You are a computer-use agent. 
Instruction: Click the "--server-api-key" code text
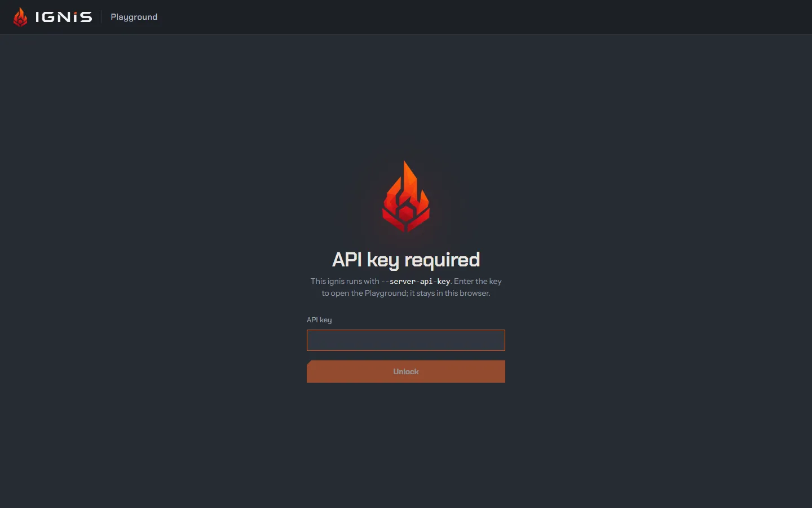[416, 281]
